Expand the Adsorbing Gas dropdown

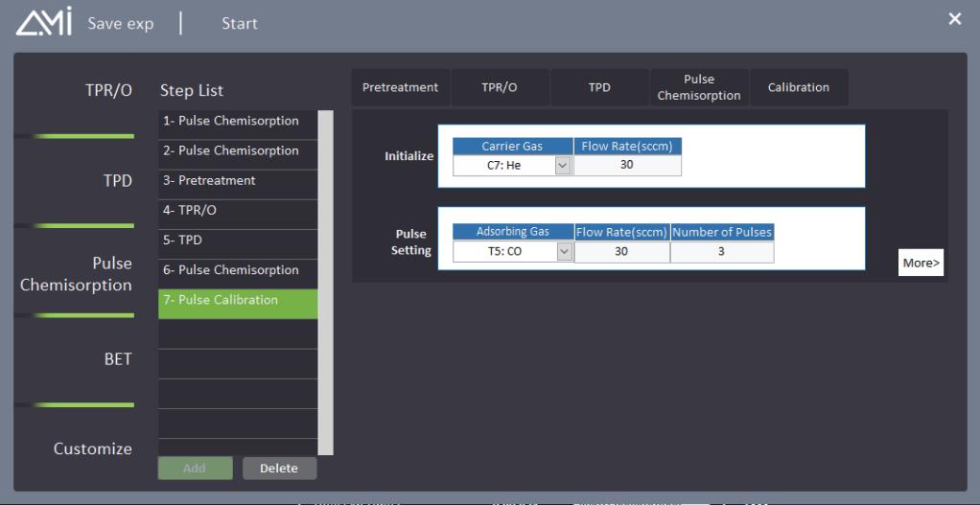coord(563,252)
